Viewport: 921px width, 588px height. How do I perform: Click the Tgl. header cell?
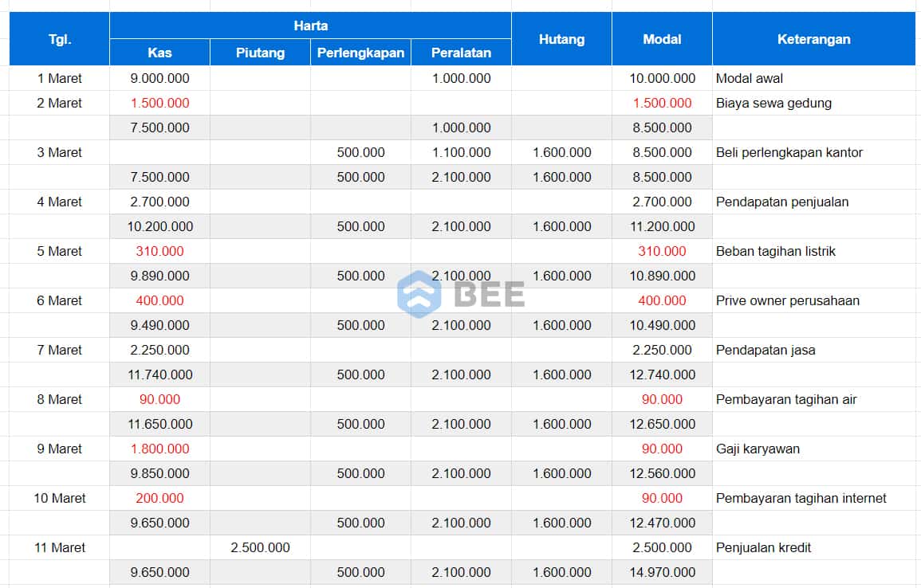58,38
